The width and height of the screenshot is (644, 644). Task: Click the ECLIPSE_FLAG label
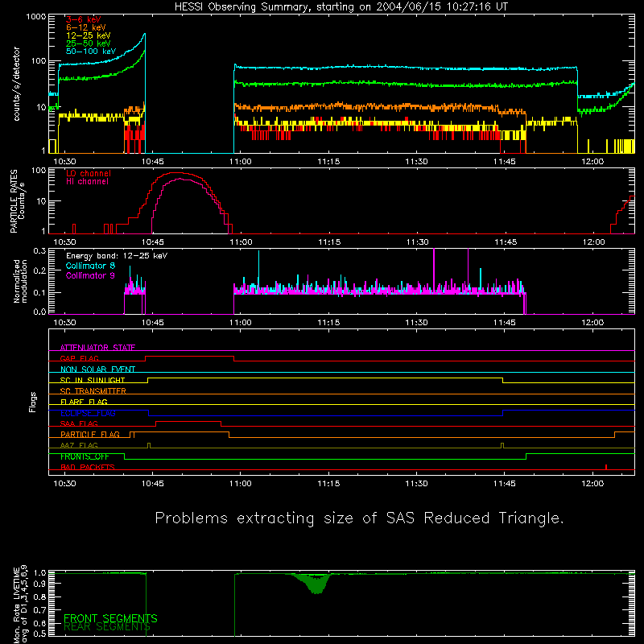click(88, 413)
